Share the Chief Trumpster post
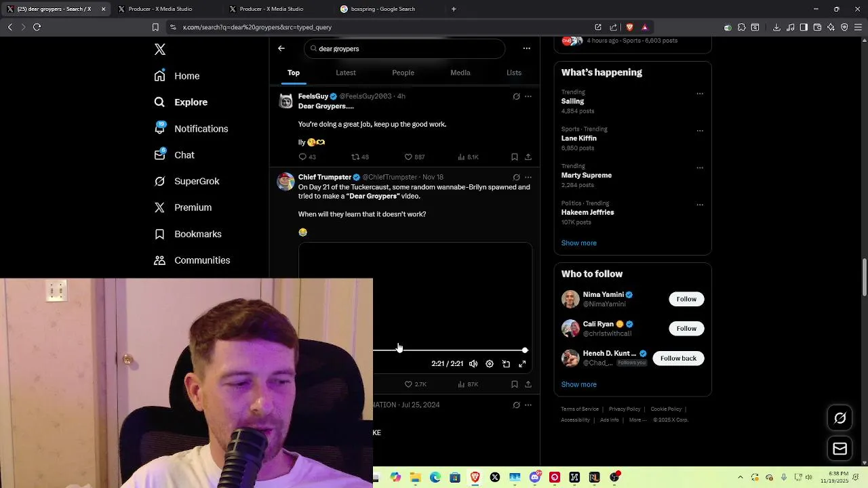 pyautogui.click(x=528, y=384)
